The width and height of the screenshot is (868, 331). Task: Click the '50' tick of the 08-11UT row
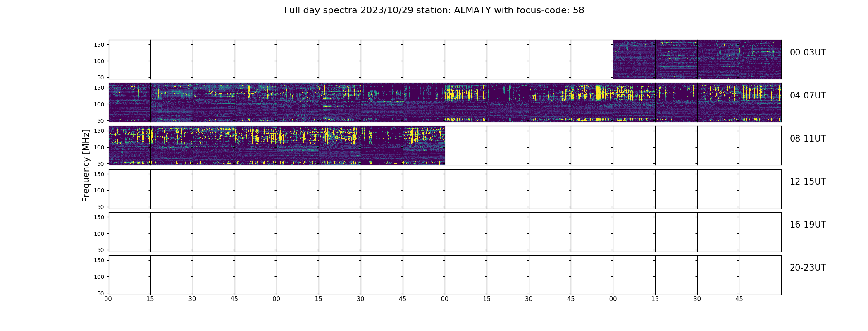pyautogui.click(x=101, y=163)
